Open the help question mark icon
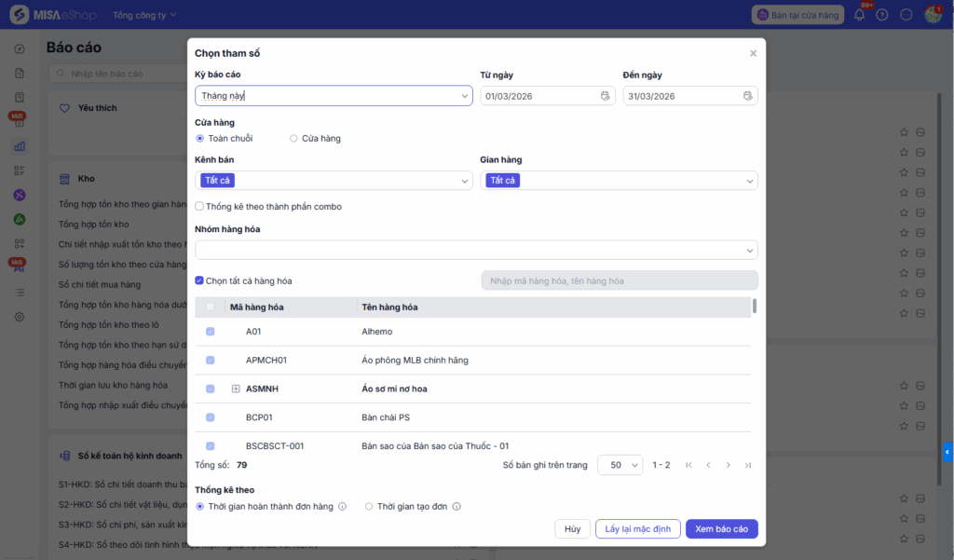Image resolution: width=954 pixels, height=560 pixels. tap(881, 15)
